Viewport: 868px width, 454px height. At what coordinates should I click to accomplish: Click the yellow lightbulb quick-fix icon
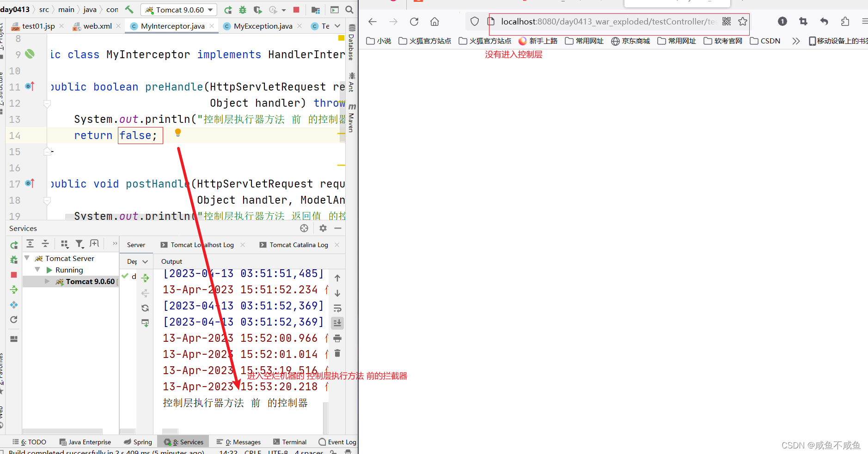pyautogui.click(x=178, y=133)
